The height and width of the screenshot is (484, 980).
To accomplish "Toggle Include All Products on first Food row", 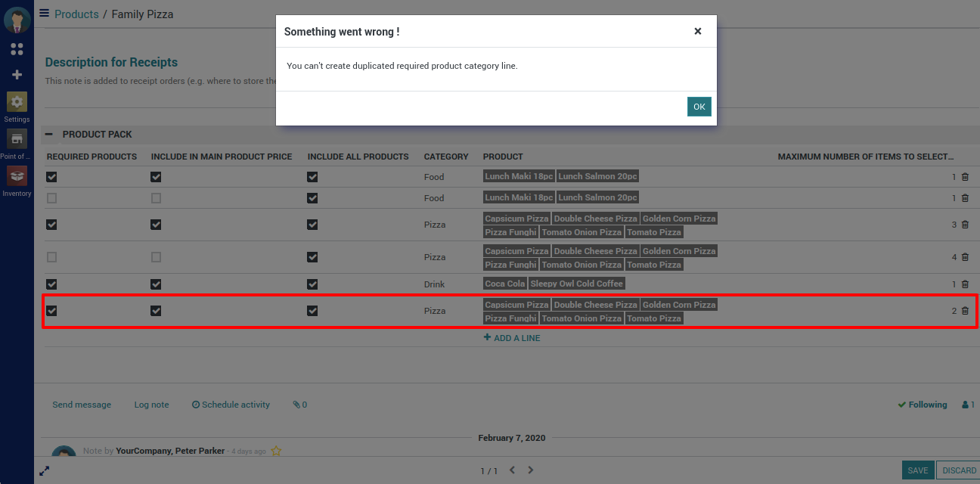I will (x=312, y=177).
